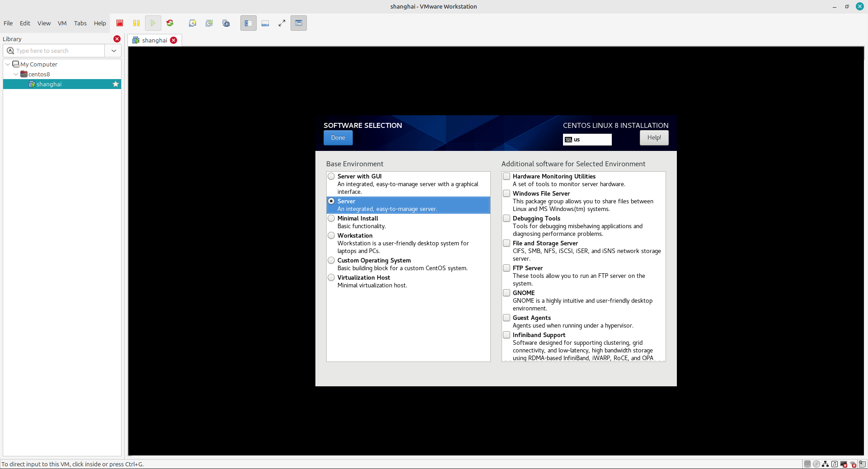Check Debugging Tools
Screen dimensions: 868x469
click(507, 218)
